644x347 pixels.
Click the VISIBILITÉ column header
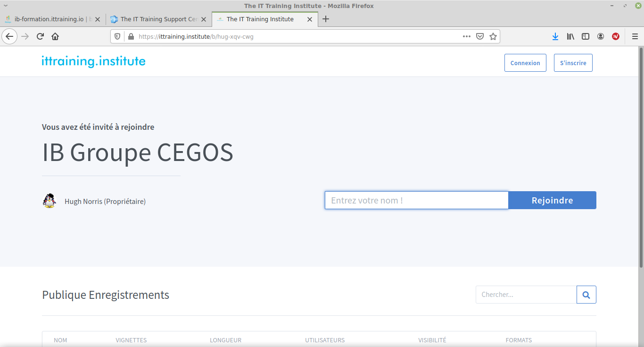432,340
